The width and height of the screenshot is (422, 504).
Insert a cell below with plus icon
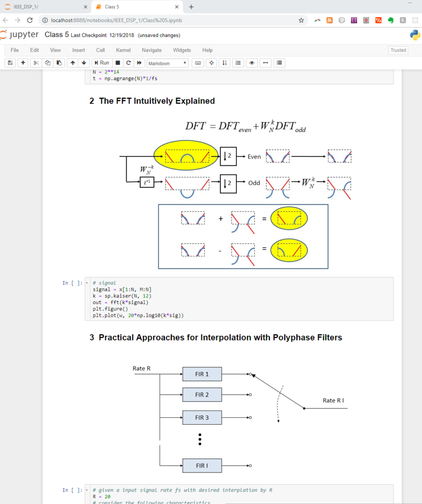pos(23,63)
